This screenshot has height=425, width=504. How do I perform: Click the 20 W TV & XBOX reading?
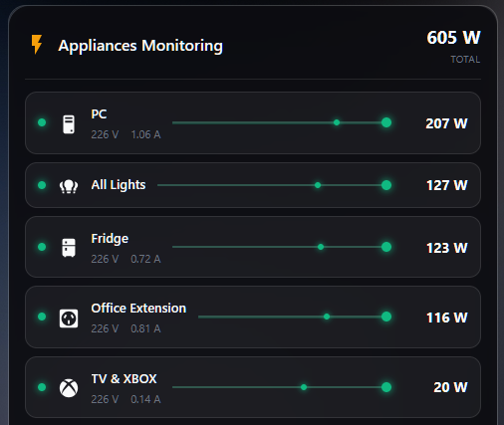pos(450,387)
